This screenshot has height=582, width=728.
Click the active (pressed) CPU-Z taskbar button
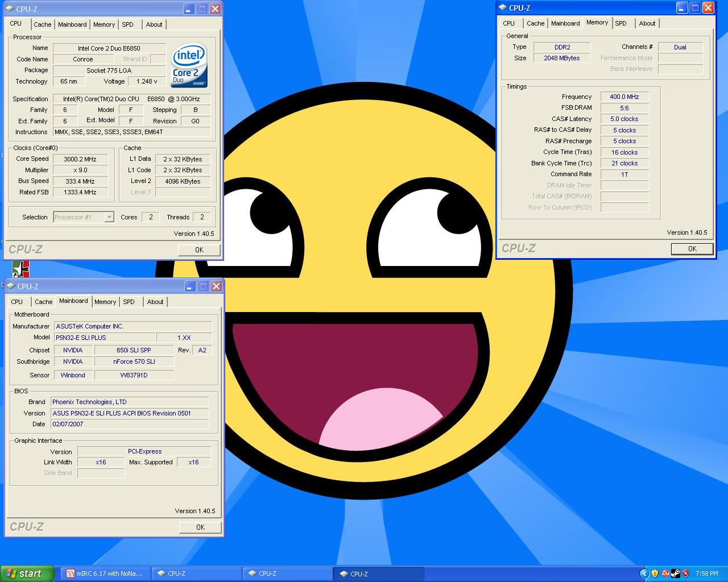[x=378, y=573]
